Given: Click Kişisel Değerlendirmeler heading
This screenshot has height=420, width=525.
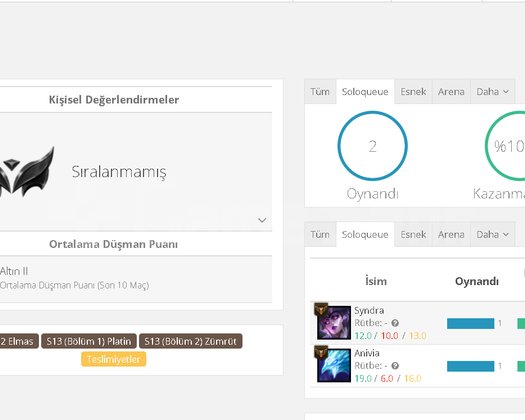Looking at the screenshot, I should (x=114, y=99).
